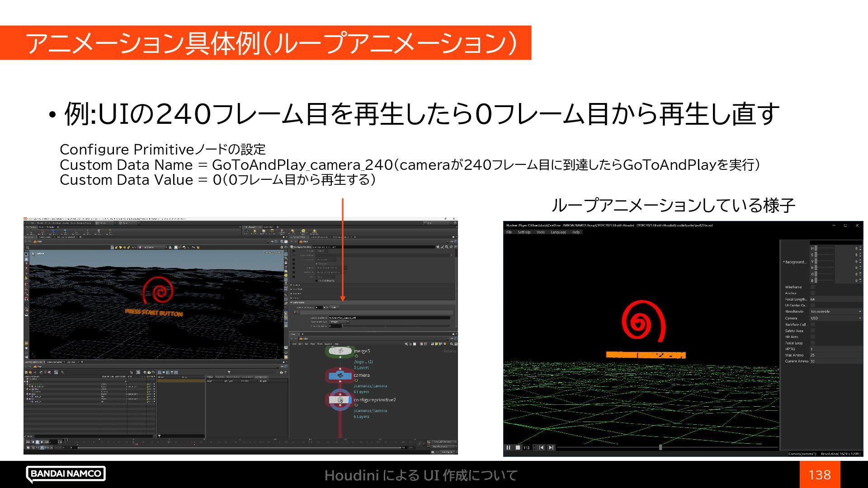
Task: Open the Tools menu in player
Action: [541, 232]
